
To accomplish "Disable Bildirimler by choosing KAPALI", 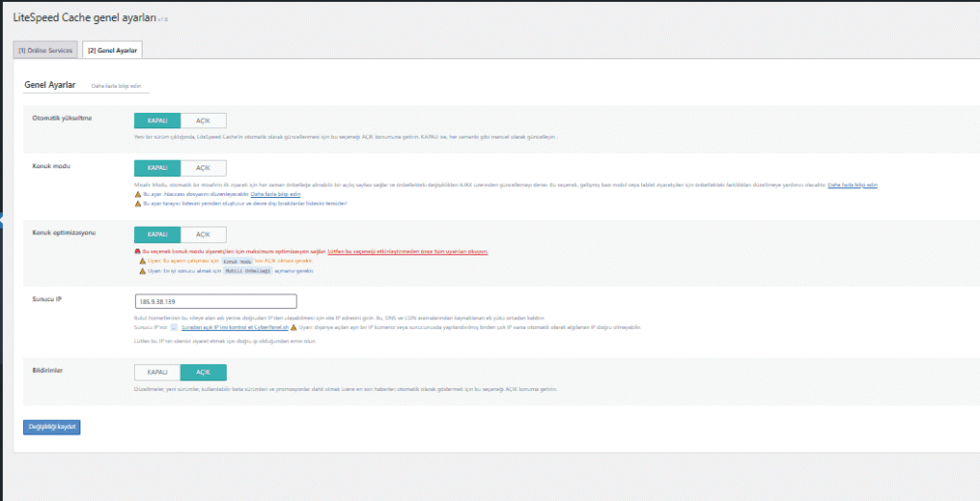I will tap(157, 373).
